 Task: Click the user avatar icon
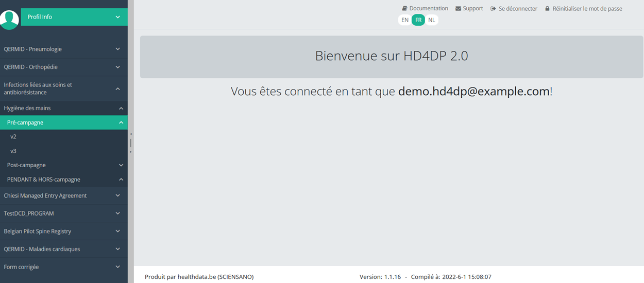click(9, 19)
